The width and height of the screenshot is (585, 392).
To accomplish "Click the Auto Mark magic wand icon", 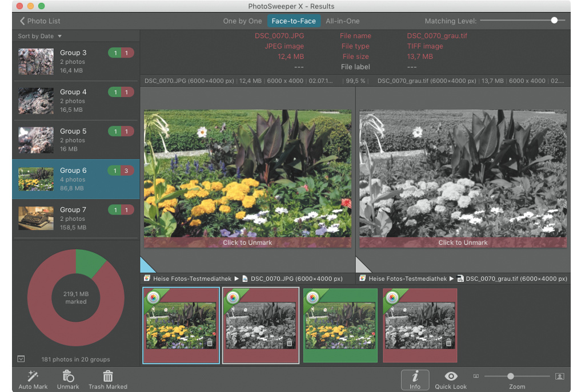I will tap(33, 376).
